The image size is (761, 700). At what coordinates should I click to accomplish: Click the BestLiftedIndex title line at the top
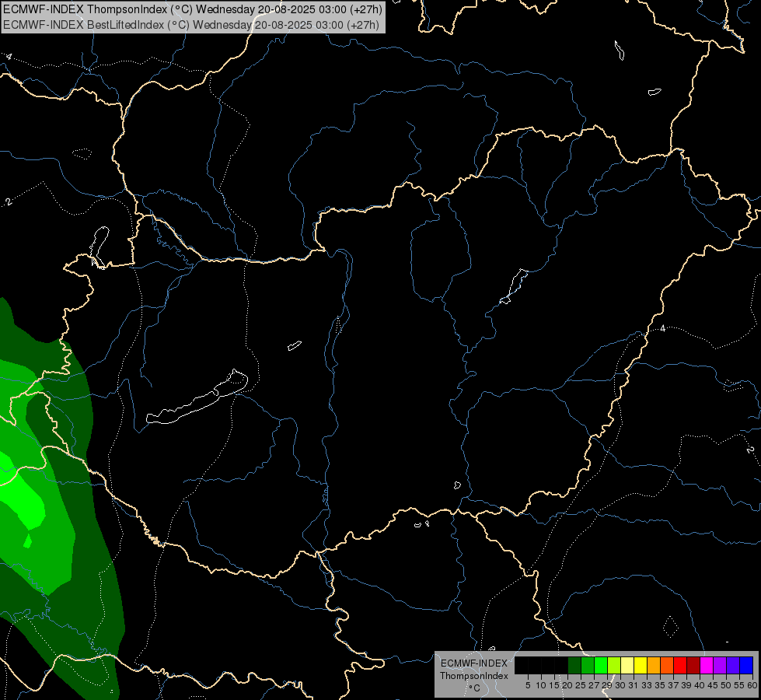(x=191, y=24)
